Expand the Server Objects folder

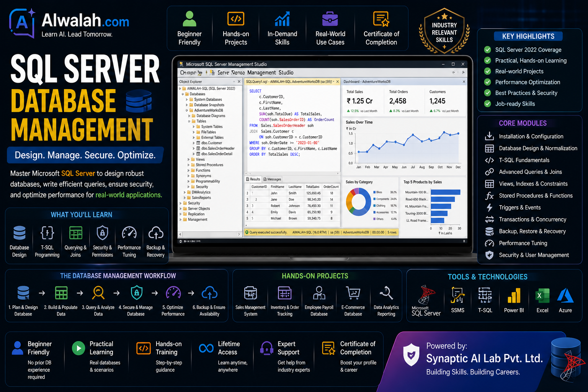coord(181,209)
